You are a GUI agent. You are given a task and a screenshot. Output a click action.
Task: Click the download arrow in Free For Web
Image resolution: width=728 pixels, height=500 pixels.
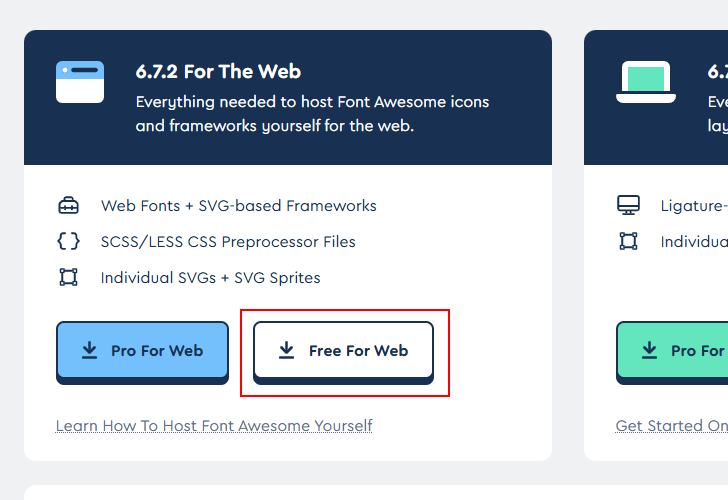286,350
